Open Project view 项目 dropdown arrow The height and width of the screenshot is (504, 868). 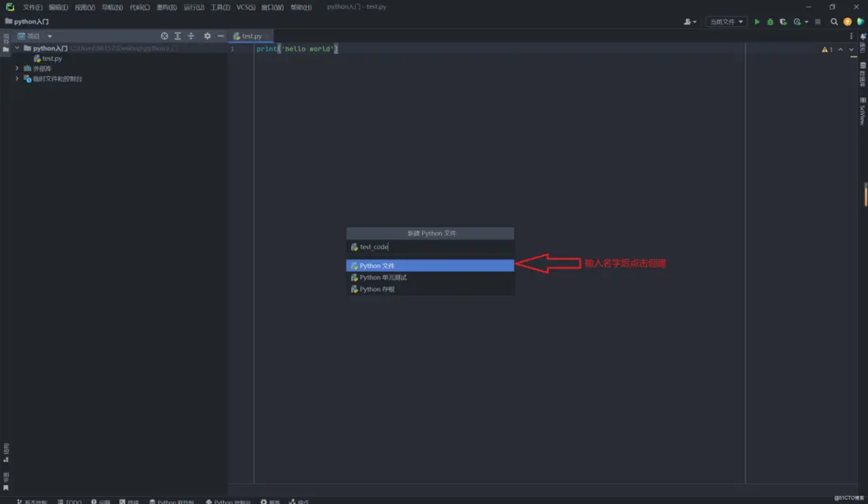50,36
